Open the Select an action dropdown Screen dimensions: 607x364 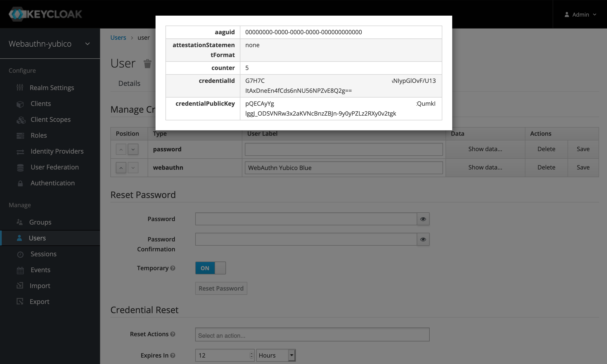312,335
